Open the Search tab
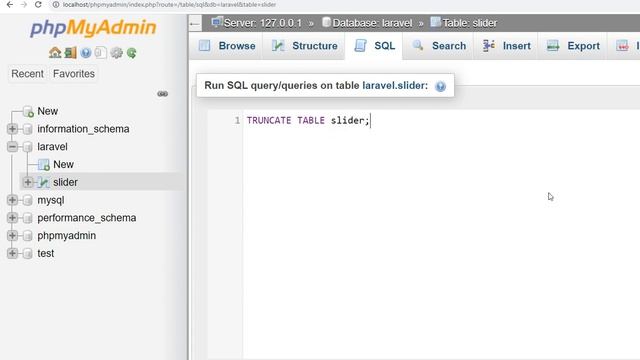Screen dimensions: 640x360 tap(438, 46)
